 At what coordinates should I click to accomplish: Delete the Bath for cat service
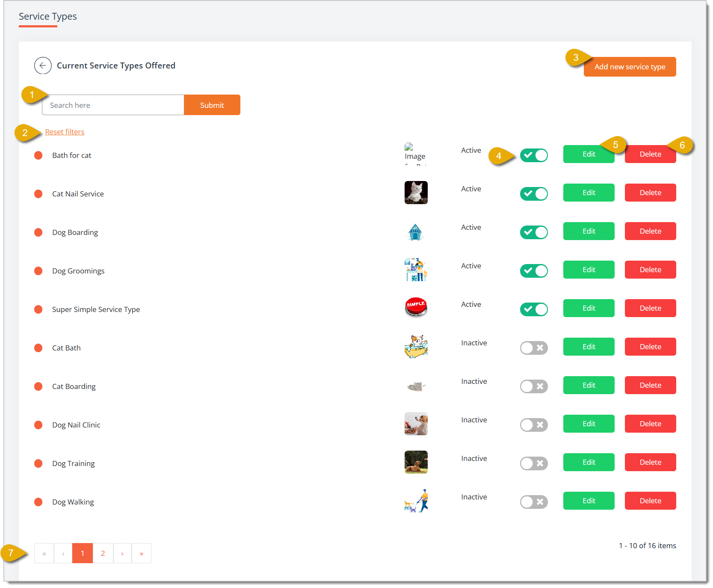(x=650, y=154)
